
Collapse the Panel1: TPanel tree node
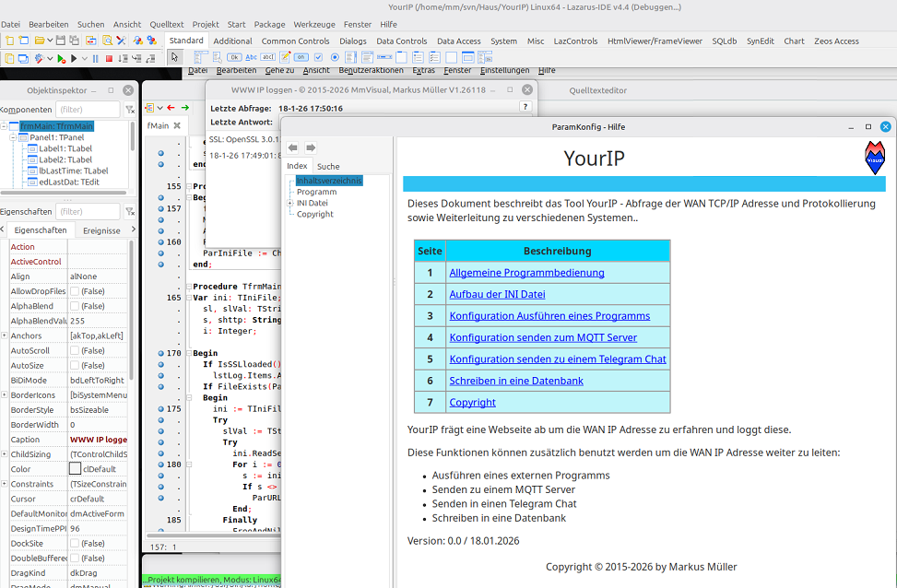pos(13,137)
